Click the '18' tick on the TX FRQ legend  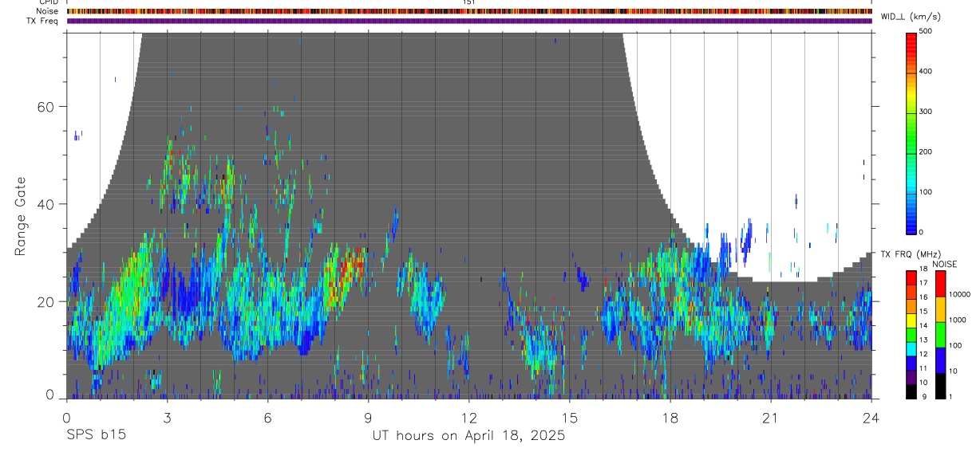tap(923, 269)
